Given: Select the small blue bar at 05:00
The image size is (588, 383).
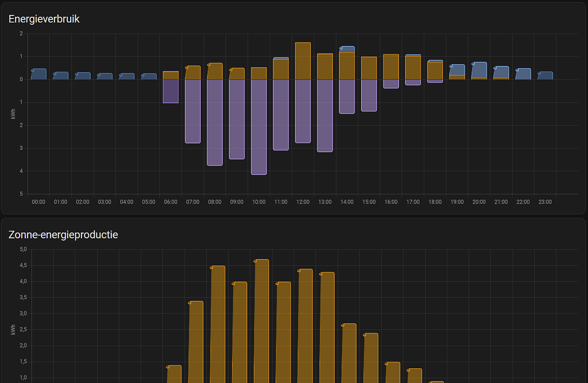Looking at the screenshot, I should (x=148, y=75).
